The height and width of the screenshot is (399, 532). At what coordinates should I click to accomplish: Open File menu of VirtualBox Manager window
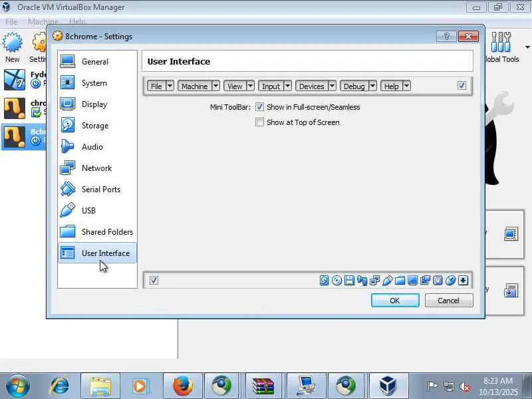click(11, 22)
